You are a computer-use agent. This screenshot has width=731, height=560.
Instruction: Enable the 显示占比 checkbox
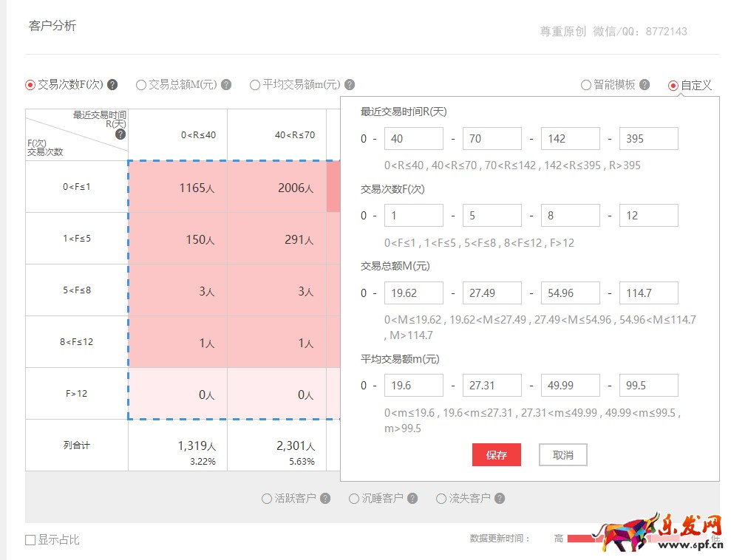point(30,540)
